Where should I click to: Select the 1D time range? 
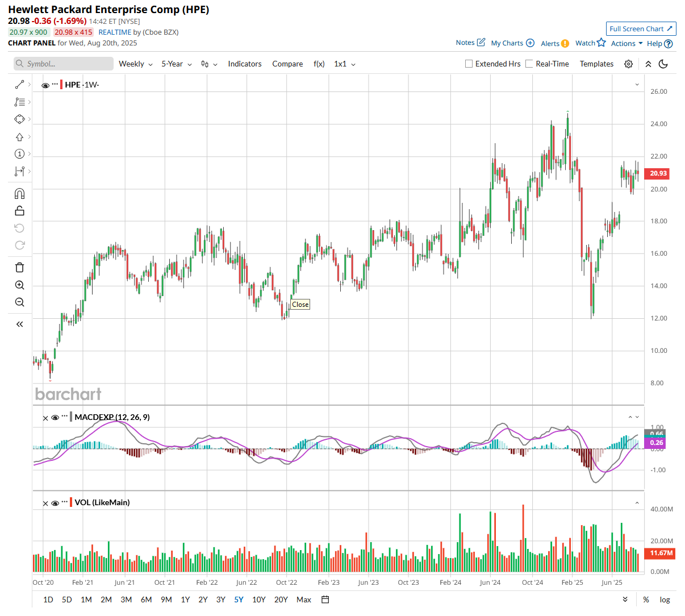(48, 600)
